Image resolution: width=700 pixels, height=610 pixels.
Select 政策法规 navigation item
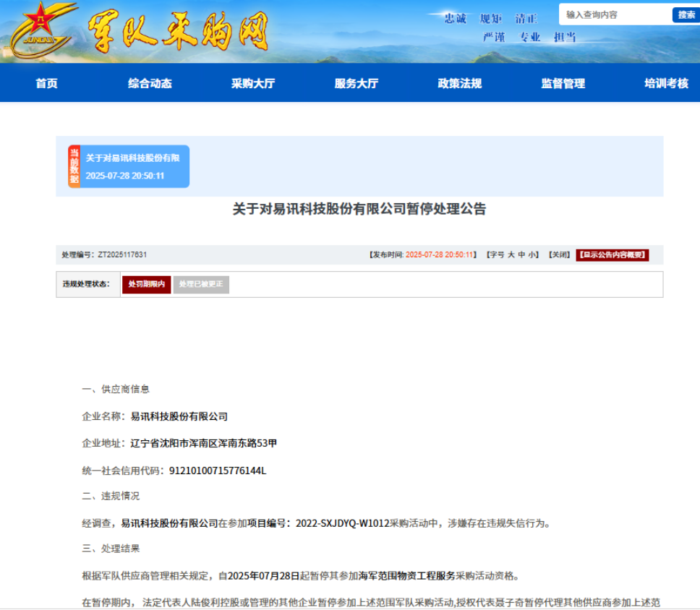coord(460,83)
